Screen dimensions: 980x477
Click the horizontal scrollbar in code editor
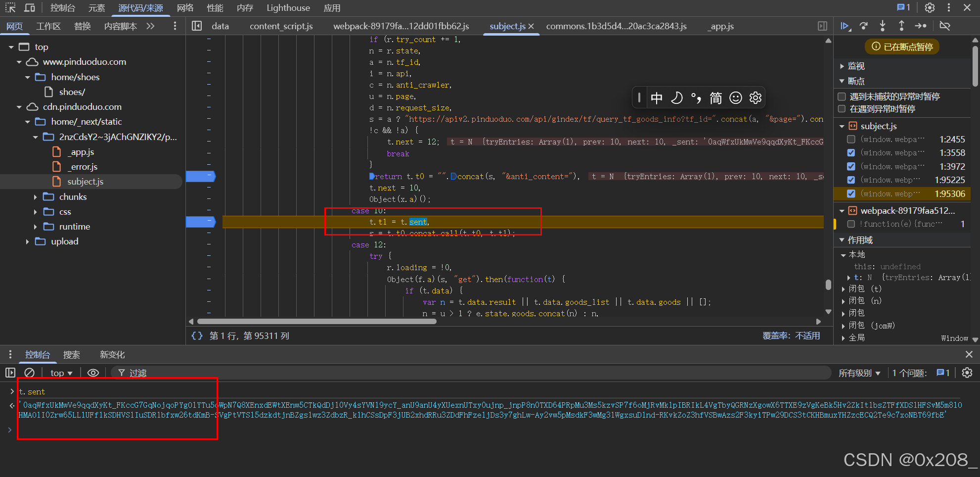316,321
